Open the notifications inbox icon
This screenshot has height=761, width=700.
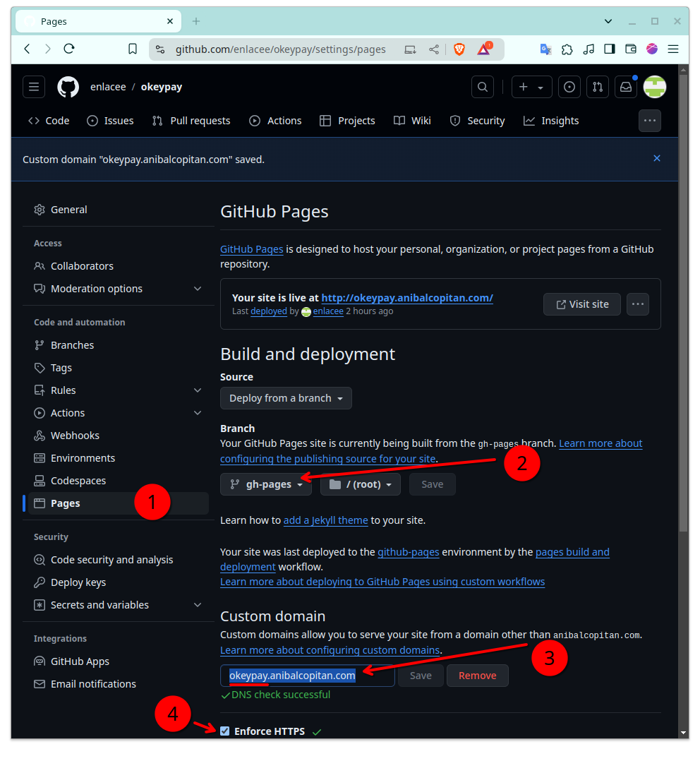click(626, 87)
